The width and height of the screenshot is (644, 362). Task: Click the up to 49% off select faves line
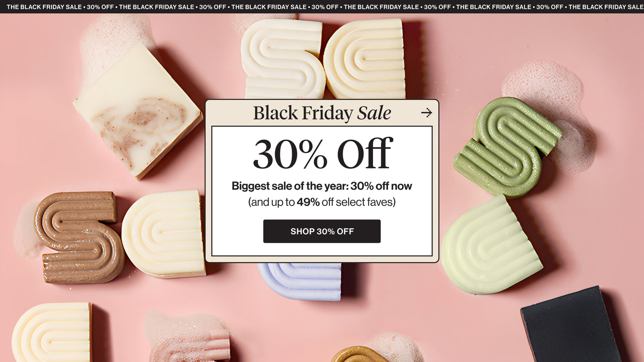pos(322,202)
